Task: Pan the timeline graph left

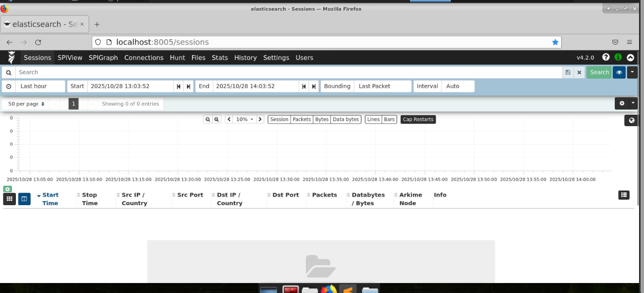Action: tap(229, 120)
